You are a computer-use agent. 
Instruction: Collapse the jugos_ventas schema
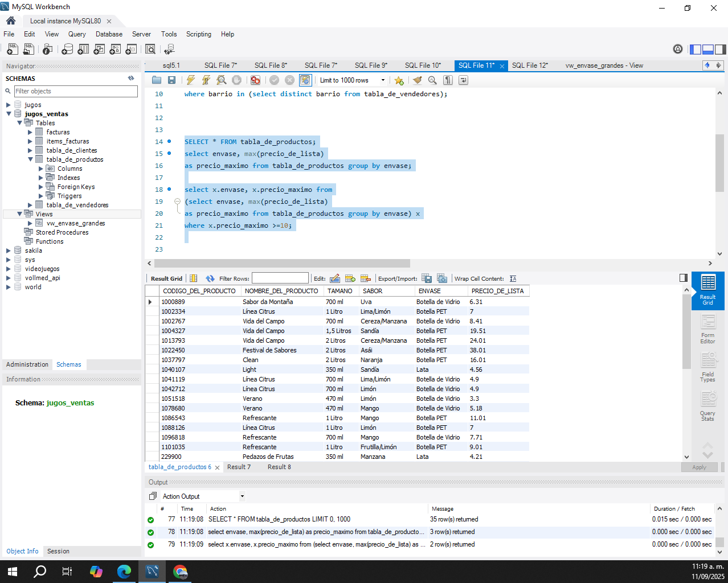(x=9, y=114)
